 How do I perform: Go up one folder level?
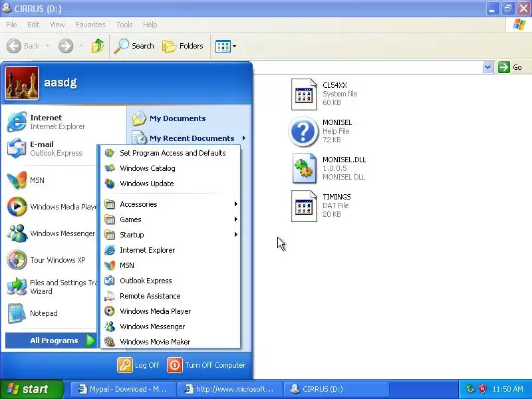point(98,46)
